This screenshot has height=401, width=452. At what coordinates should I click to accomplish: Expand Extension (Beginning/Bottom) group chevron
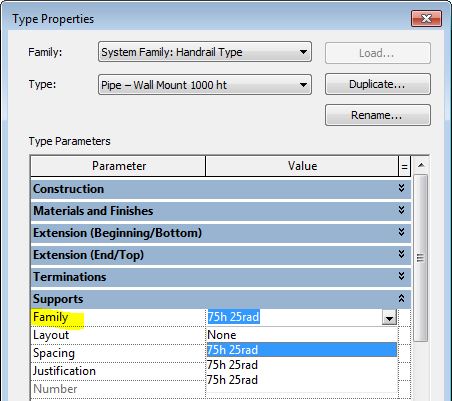pos(401,232)
